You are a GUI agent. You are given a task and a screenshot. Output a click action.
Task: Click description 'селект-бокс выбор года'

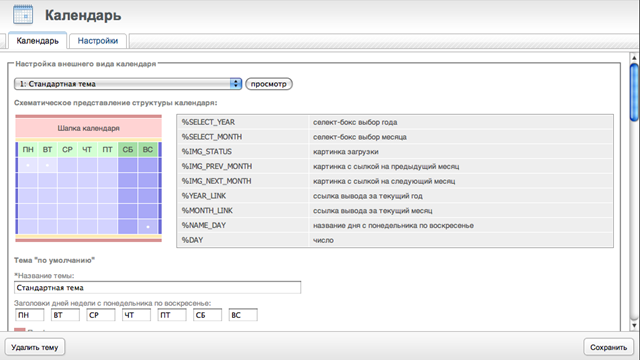coord(355,122)
